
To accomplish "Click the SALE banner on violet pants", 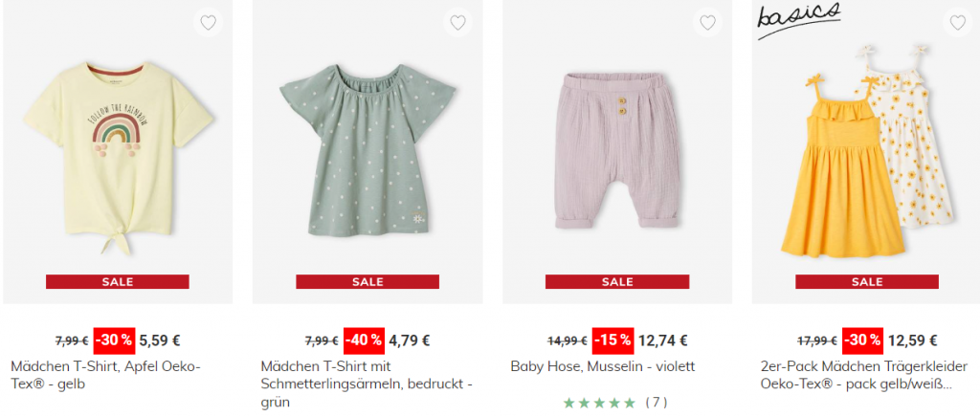I will click(616, 282).
